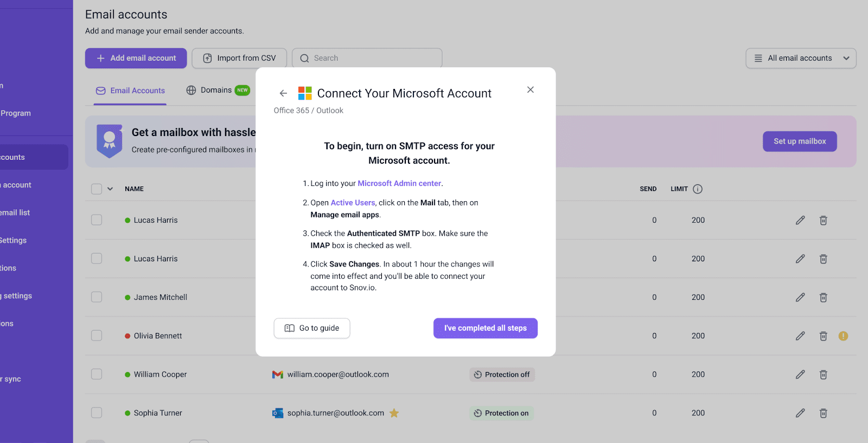The width and height of the screenshot is (868, 443).
Task: Open the Email Accounts tab
Action: point(130,91)
